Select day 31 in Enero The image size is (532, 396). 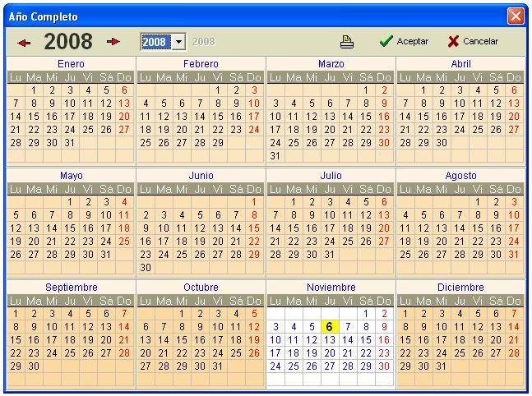[x=70, y=143]
